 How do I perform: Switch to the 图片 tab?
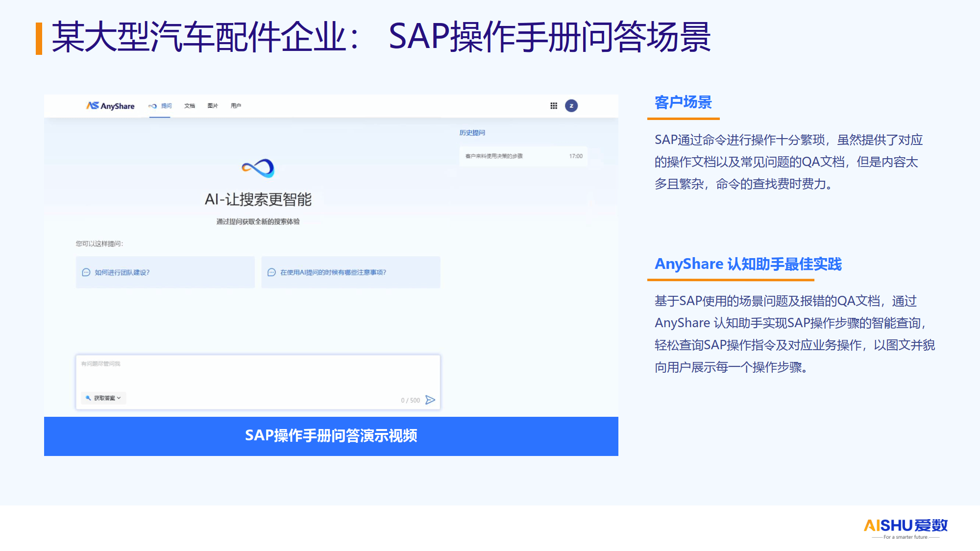pos(213,106)
